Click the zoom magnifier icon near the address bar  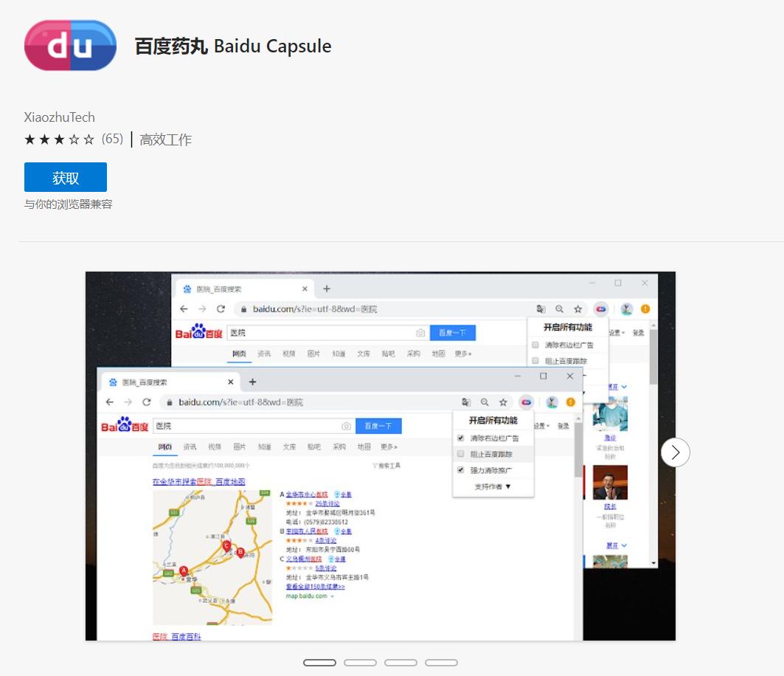485,402
